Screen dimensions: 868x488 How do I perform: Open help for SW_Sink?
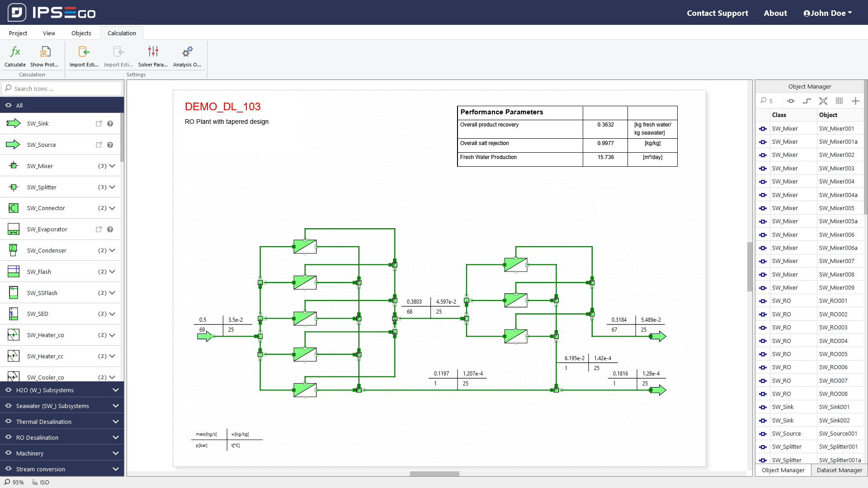(x=110, y=124)
